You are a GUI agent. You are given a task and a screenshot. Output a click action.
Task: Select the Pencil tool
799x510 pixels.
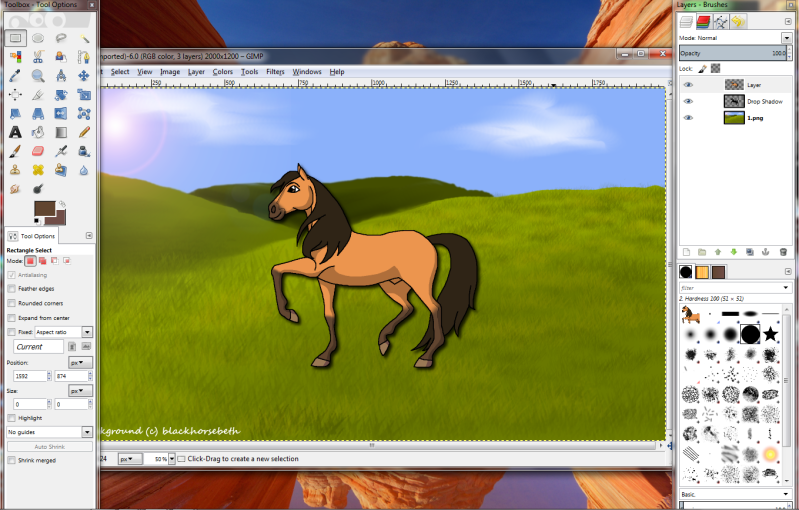point(84,132)
